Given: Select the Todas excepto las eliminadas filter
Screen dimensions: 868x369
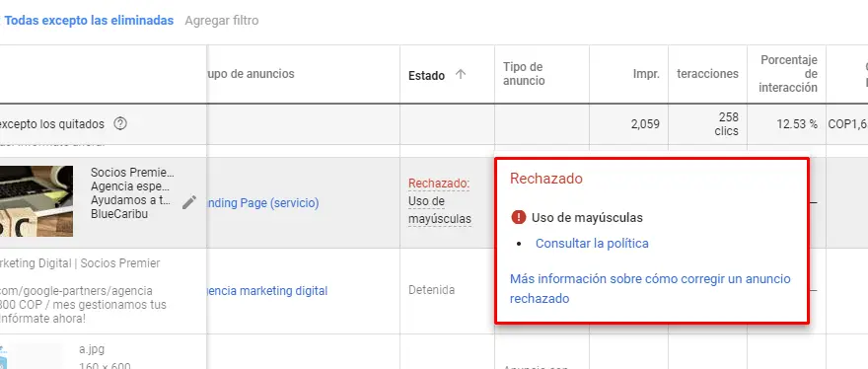Looking at the screenshot, I should point(89,21).
